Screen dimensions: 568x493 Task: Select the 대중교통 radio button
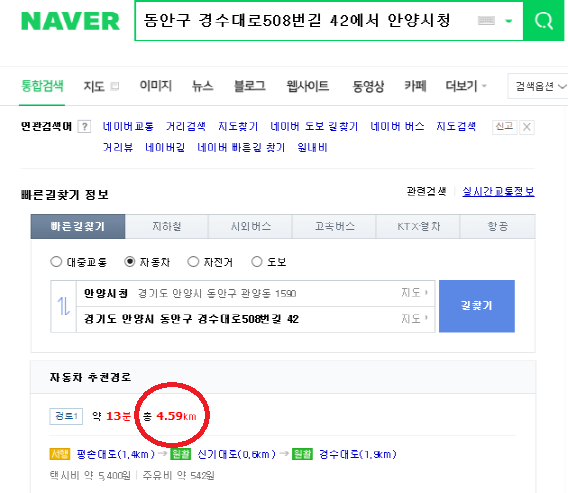[x=56, y=262]
